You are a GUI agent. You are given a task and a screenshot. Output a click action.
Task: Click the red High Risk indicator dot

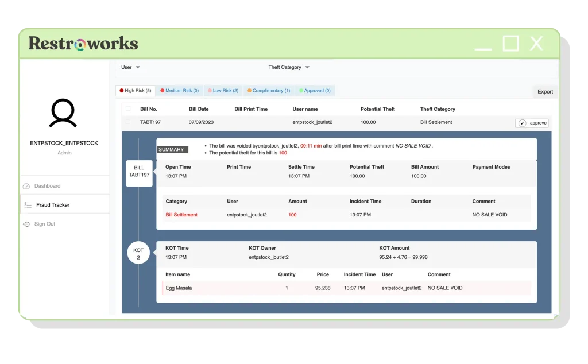[x=121, y=90]
